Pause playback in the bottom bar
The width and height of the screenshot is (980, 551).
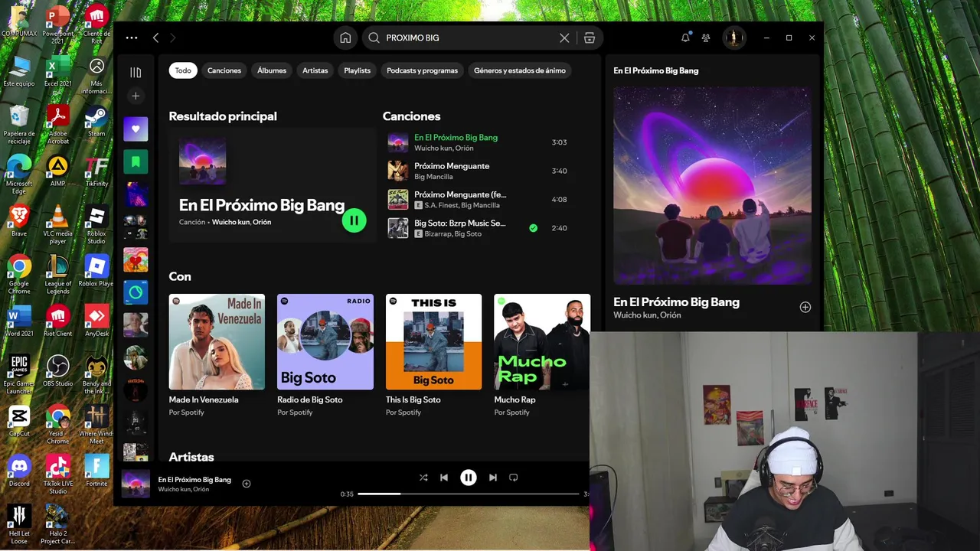tap(469, 478)
